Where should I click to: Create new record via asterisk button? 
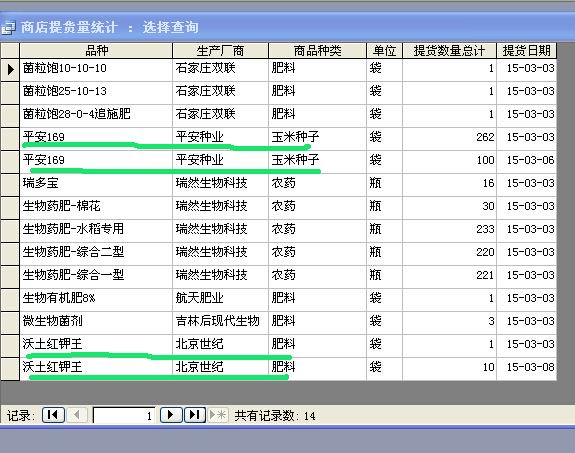pyautogui.click(x=218, y=415)
